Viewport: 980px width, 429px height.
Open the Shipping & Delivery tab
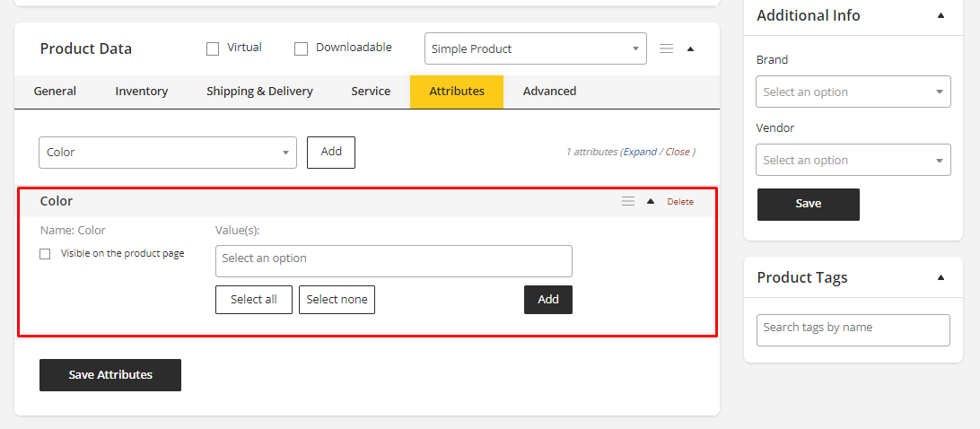point(259,92)
